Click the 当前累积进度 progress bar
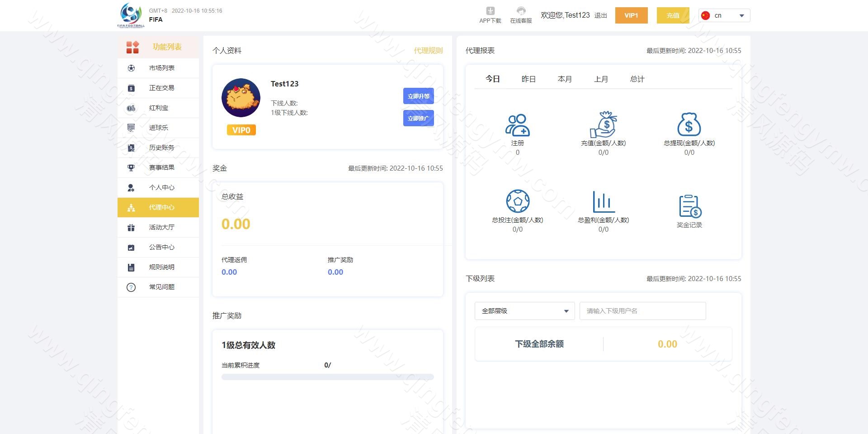The height and width of the screenshot is (434, 868). pyautogui.click(x=327, y=377)
